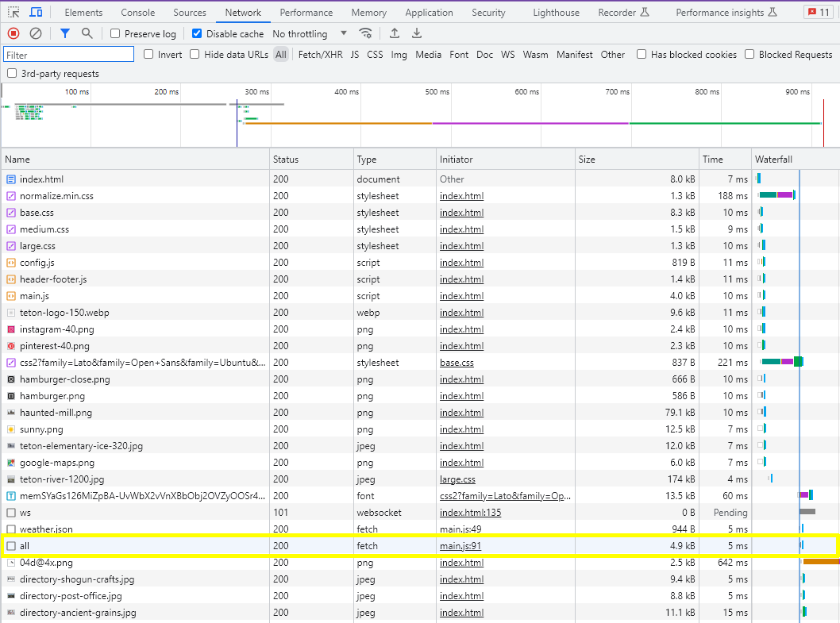Clear the network log
840x623 pixels.
point(36,33)
